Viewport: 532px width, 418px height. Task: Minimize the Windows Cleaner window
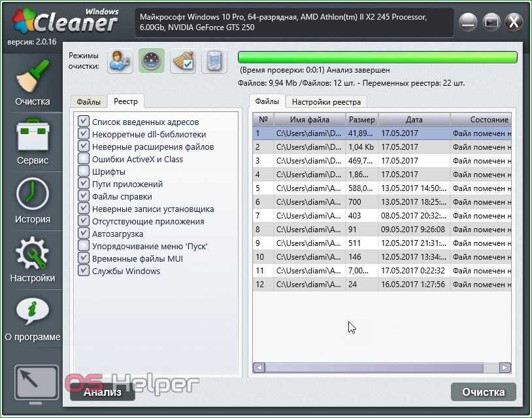pyautogui.click(x=468, y=22)
